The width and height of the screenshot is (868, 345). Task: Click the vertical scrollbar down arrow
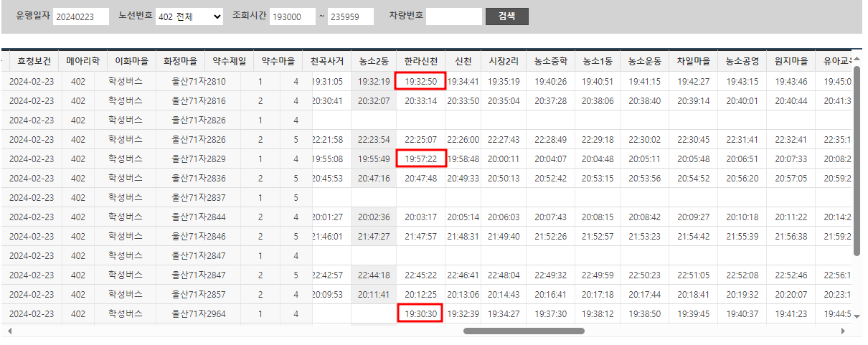click(857, 316)
